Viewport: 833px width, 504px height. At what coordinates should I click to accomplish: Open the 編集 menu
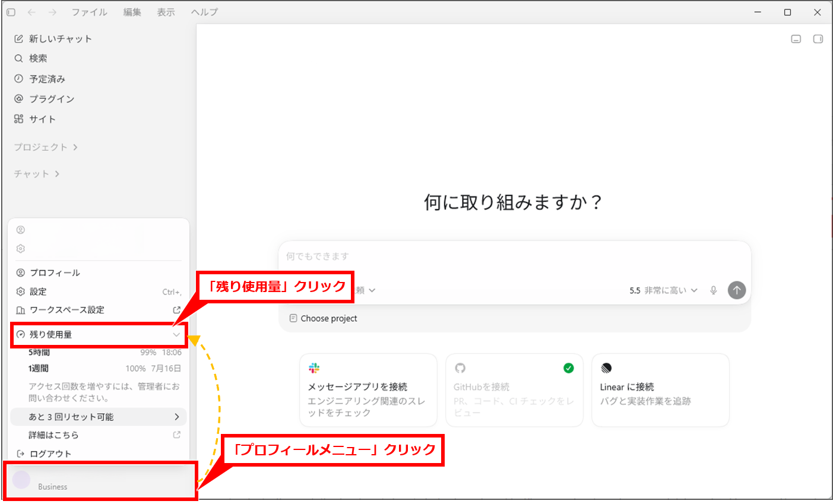click(132, 12)
